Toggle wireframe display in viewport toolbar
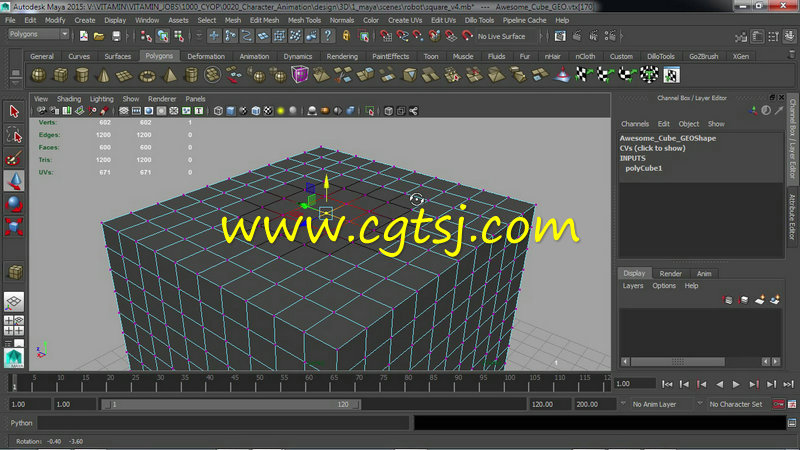 click(x=218, y=111)
